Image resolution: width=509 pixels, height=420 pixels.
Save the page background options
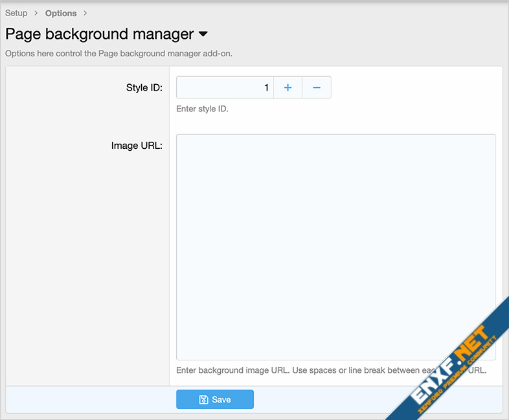215,400
